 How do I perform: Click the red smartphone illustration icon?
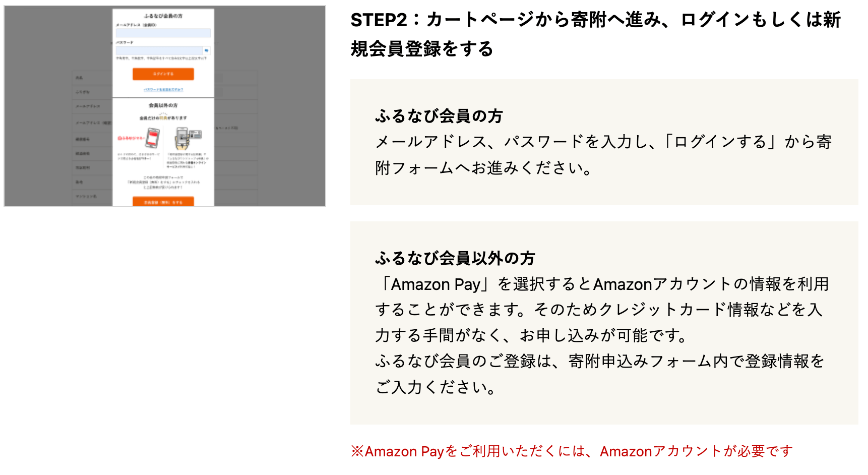tap(153, 137)
